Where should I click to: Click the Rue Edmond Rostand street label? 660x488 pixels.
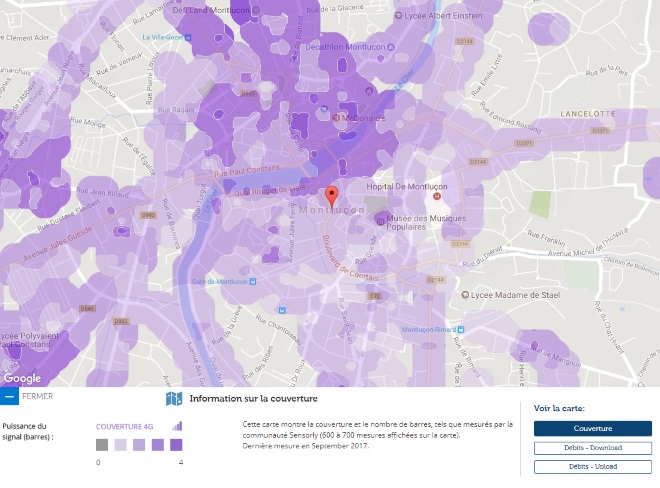click(510, 117)
